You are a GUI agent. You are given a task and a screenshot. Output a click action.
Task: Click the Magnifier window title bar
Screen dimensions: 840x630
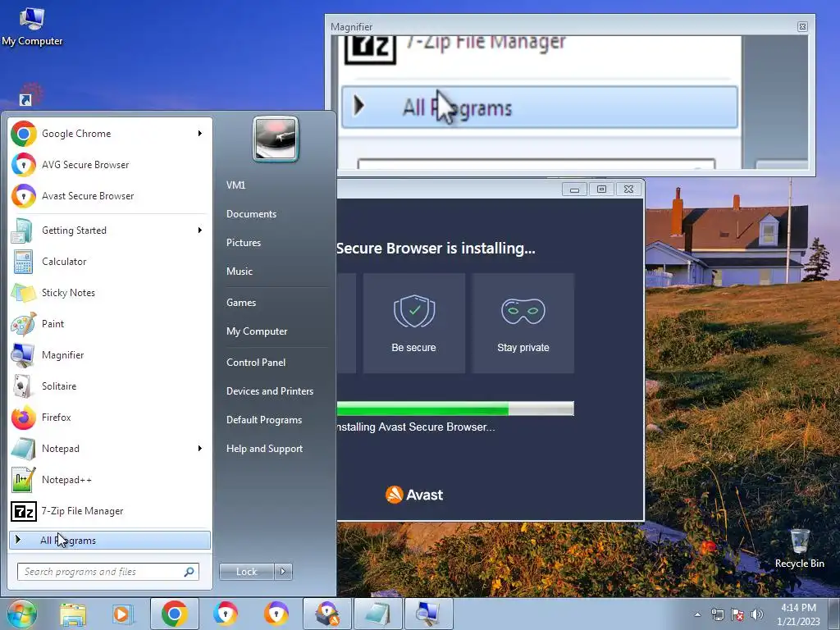coord(563,26)
